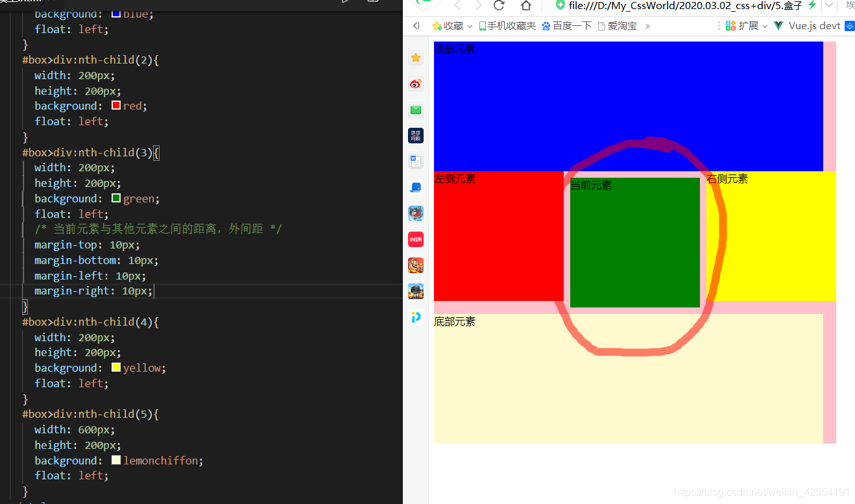The width and height of the screenshot is (855, 504).
Task: Collapse the browser sidebar with arrow icon
Action: pos(416,26)
